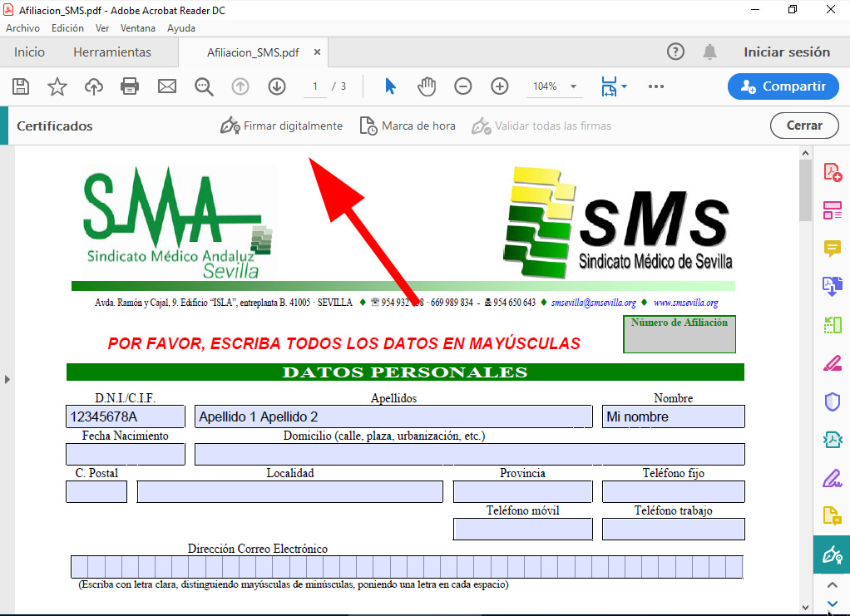The width and height of the screenshot is (850, 616).
Task: Click the Localidad field
Action: click(290, 492)
